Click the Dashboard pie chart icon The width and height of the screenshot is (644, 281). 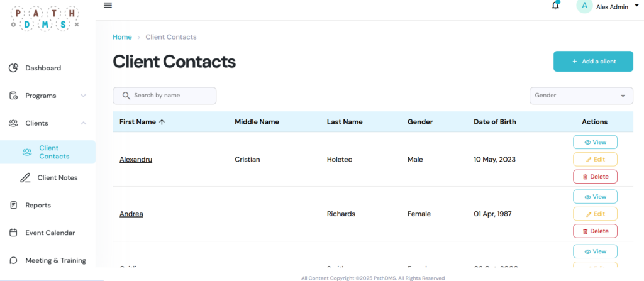coord(13,68)
